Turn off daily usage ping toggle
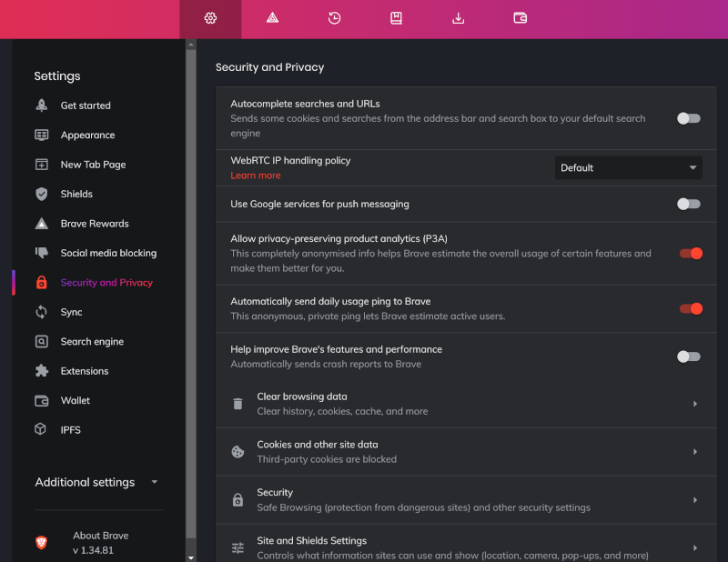728x562 pixels. click(690, 308)
